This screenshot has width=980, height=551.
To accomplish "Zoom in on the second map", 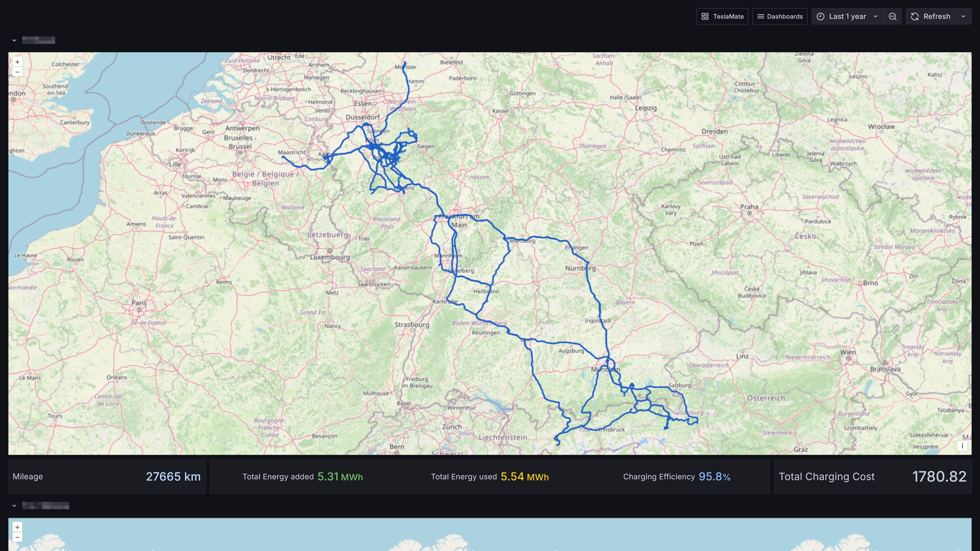I will pos(17,527).
